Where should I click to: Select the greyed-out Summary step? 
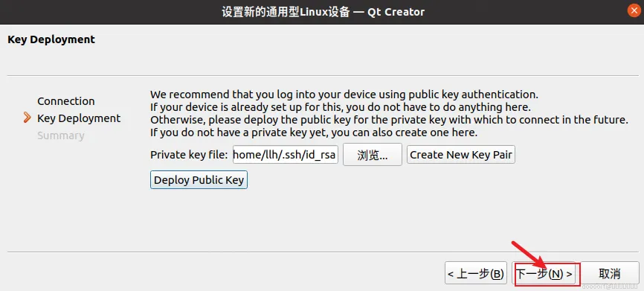pyautogui.click(x=61, y=135)
